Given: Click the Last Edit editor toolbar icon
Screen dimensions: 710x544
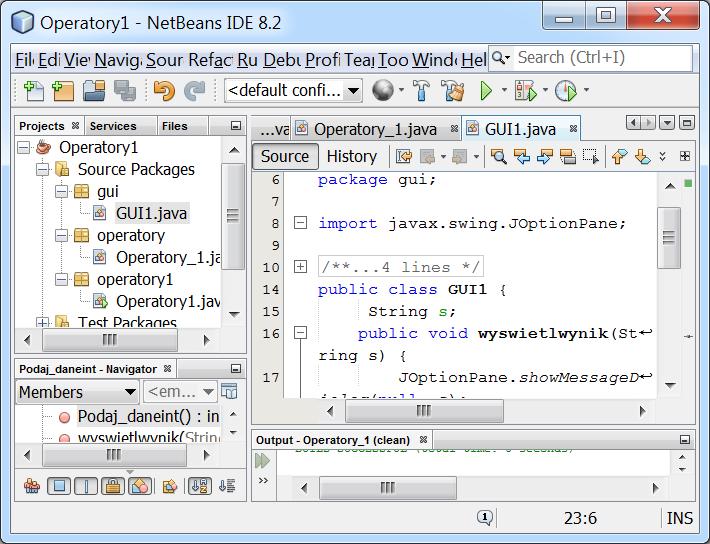Looking at the screenshot, I should click(x=404, y=157).
